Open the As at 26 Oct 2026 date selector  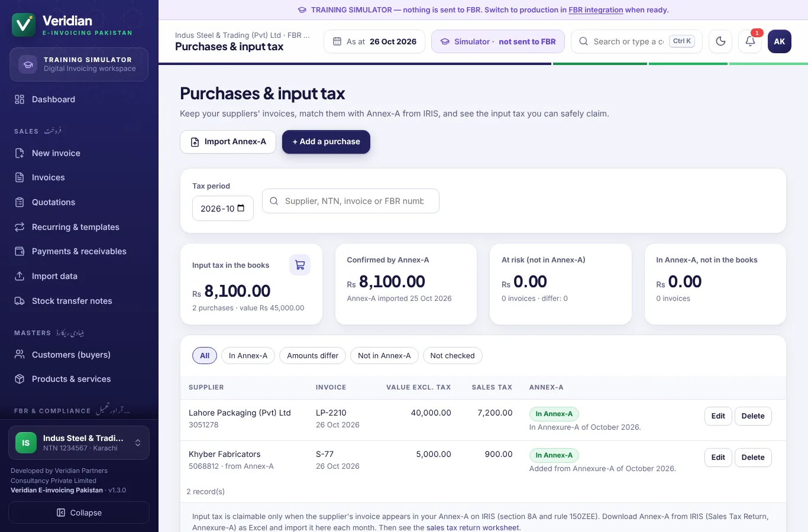[374, 41]
